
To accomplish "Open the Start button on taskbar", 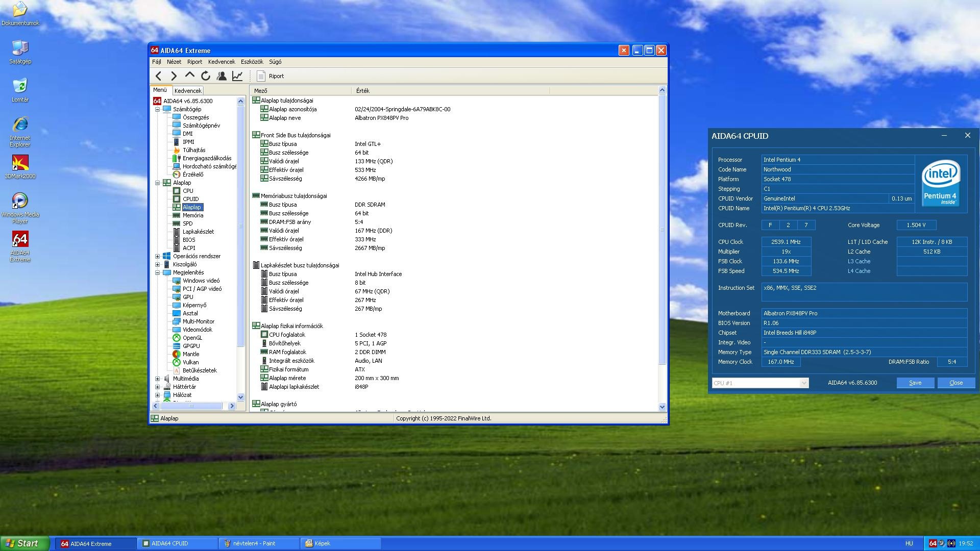I will 24,543.
